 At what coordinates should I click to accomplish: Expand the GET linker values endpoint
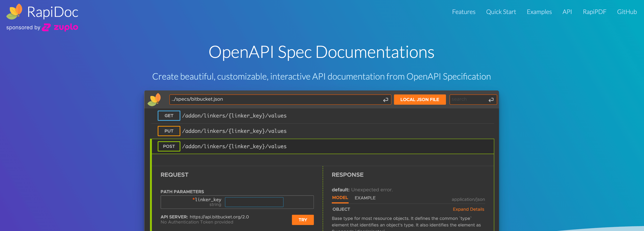pos(322,115)
